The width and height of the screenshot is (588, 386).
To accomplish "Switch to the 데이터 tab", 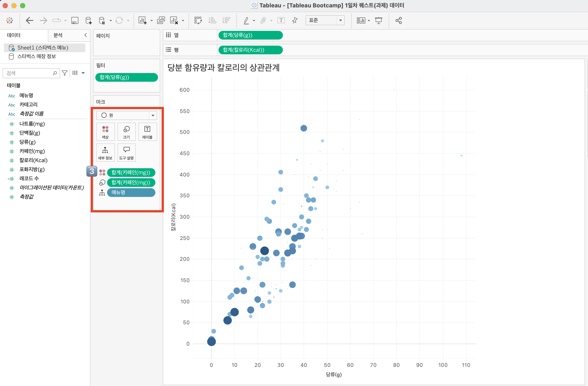I will pyautogui.click(x=13, y=35).
